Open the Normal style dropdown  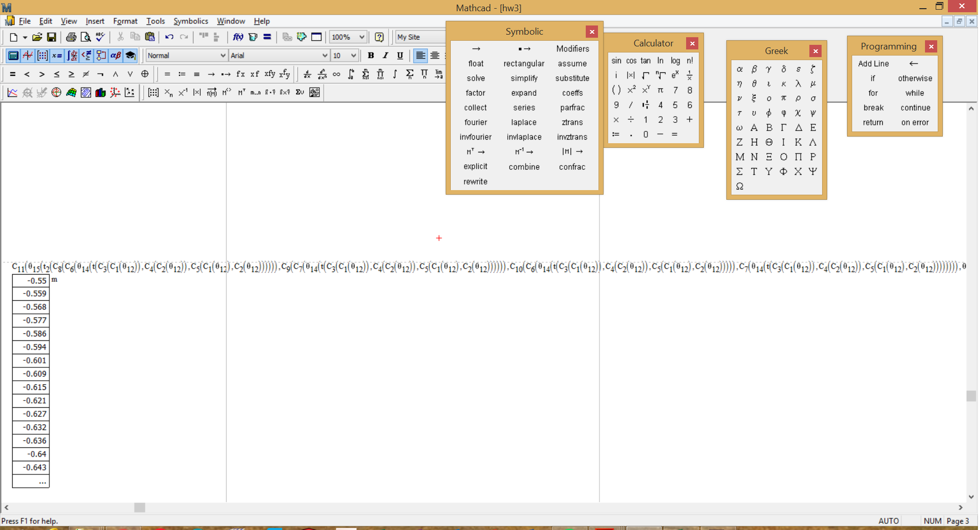coord(223,56)
